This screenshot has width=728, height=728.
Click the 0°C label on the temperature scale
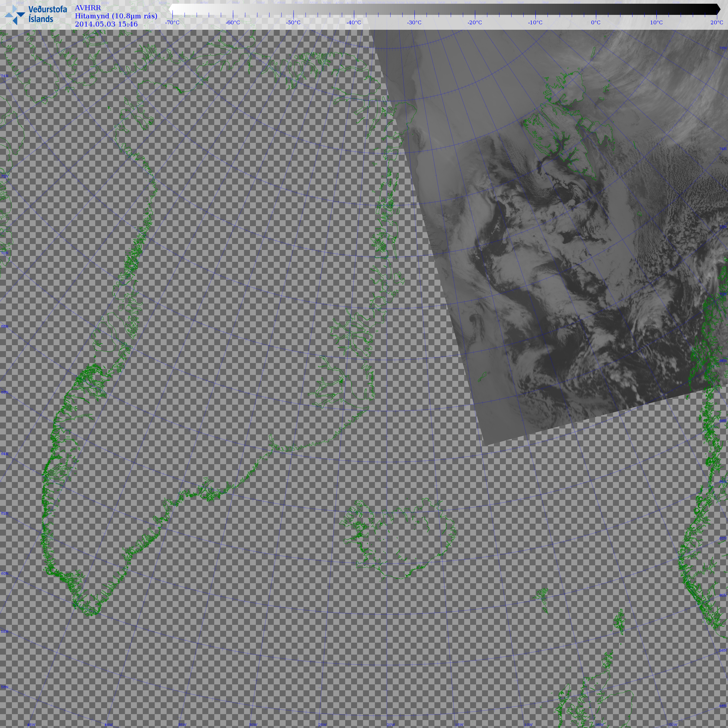(x=596, y=23)
